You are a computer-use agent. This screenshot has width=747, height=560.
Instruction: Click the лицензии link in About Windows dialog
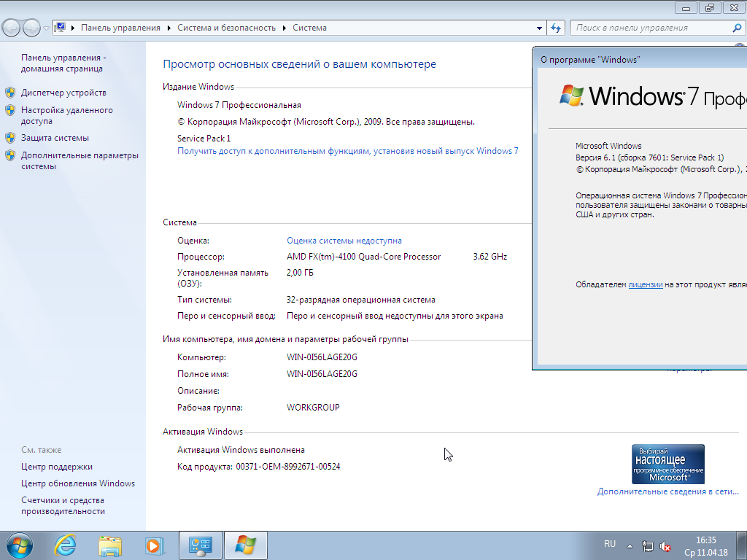646,285
